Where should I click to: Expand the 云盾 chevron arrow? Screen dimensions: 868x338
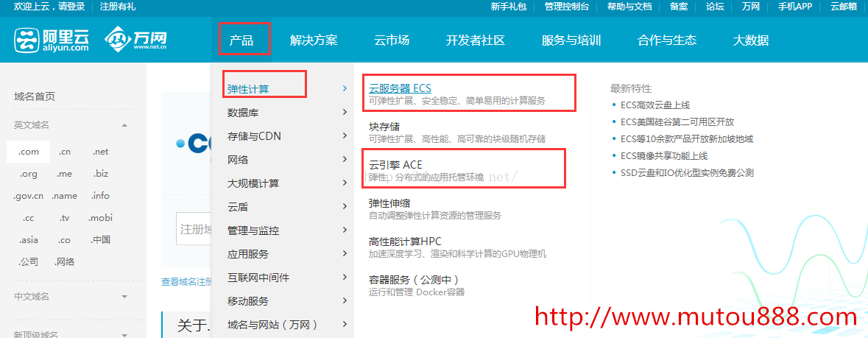click(345, 207)
